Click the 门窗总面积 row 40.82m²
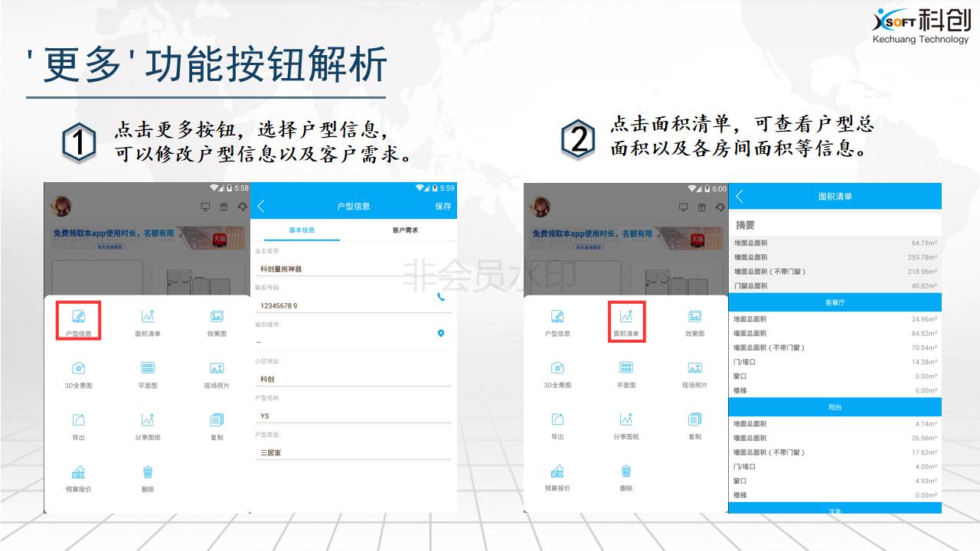Screen dimensions: 980x551 [x=835, y=285]
